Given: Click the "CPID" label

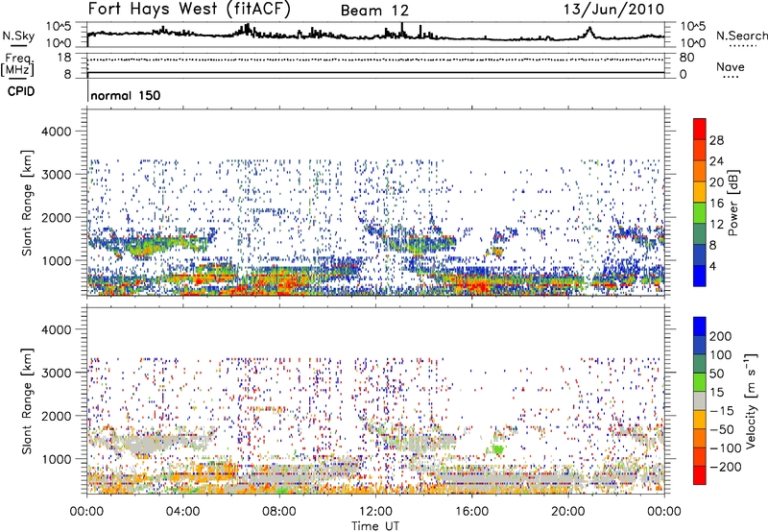Looking at the screenshot, I should (21, 91).
